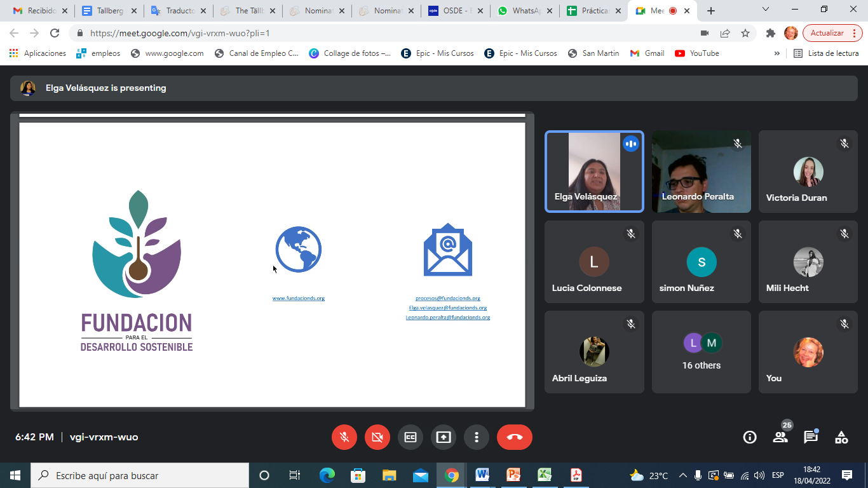
Task: Show hidden system tray icons
Action: [683, 475]
